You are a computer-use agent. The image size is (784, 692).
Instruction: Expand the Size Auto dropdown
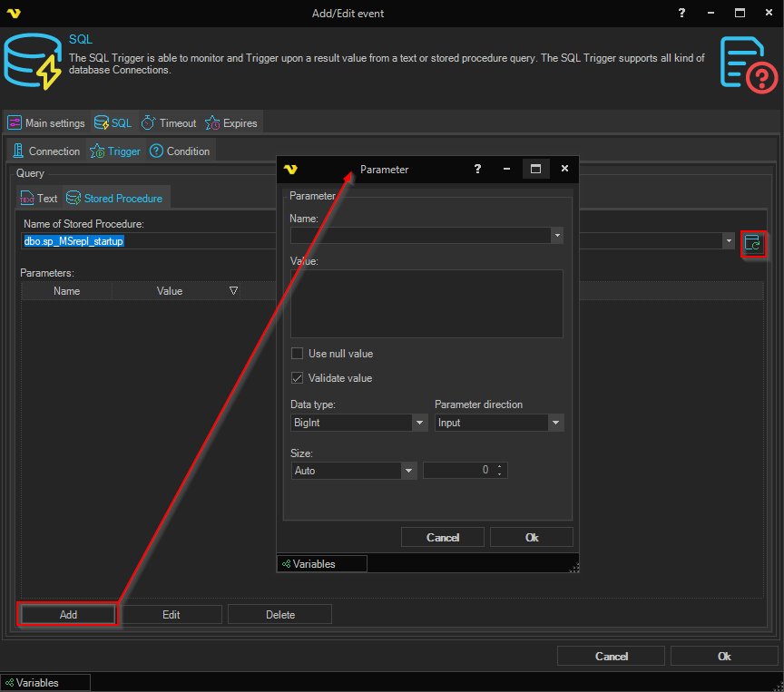[x=408, y=471]
